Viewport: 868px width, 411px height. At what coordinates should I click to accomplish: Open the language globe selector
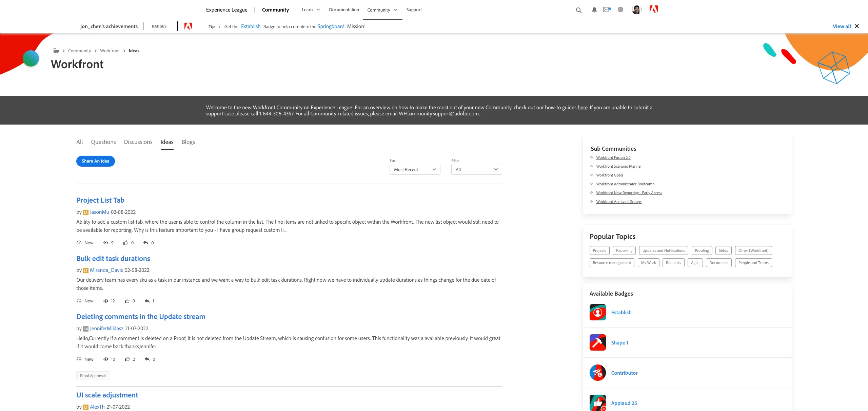[x=620, y=10]
